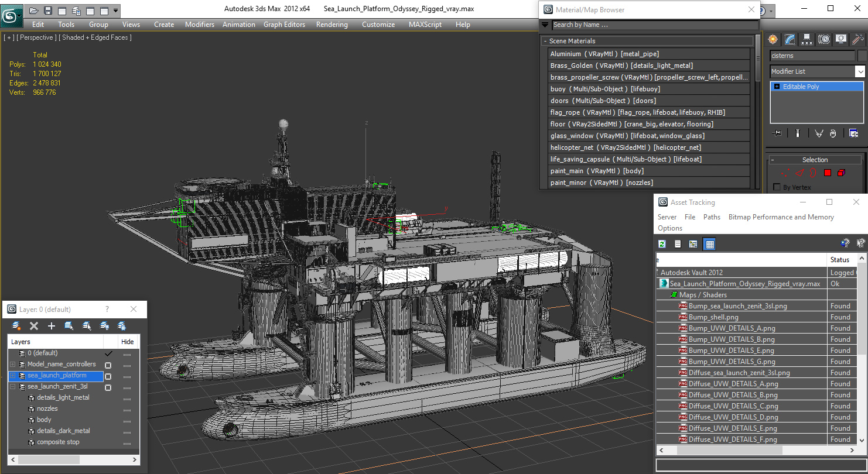Image resolution: width=868 pixels, height=474 pixels.
Task: Open the Create panel tab icon
Action: [773, 39]
